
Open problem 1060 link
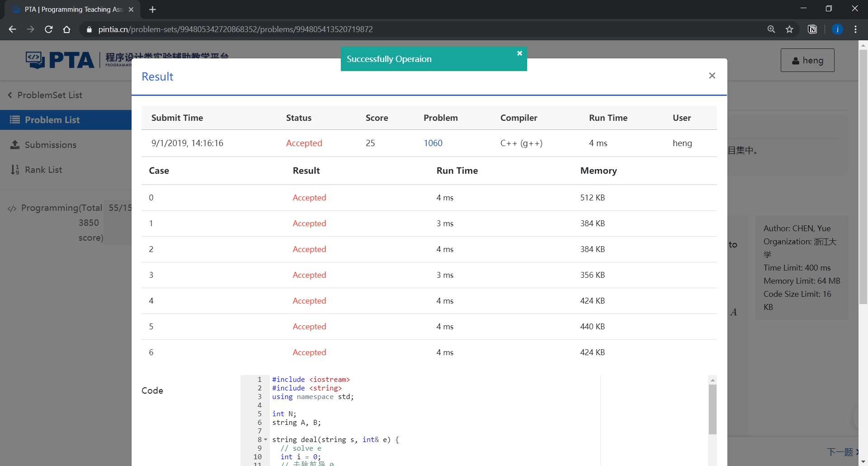[433, 143]
